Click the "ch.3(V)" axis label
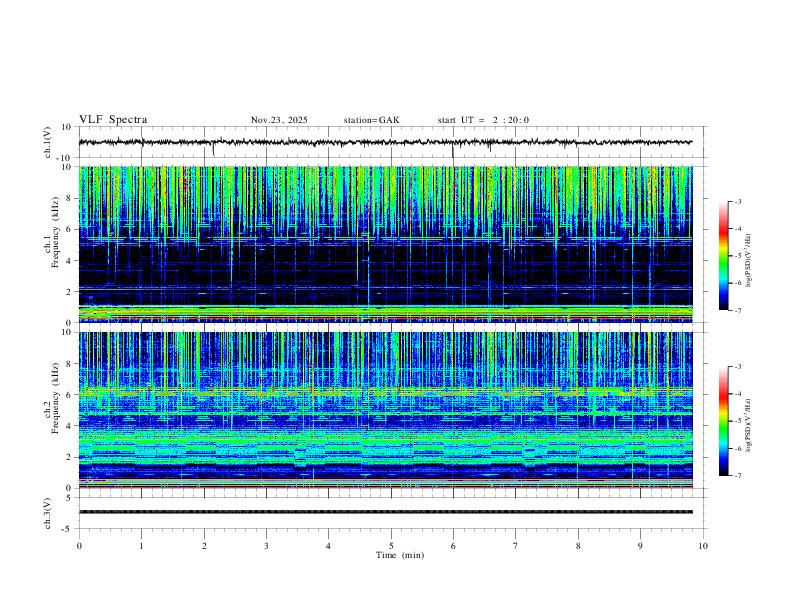Screen dimensions: 792x612 tap(48, 513)
